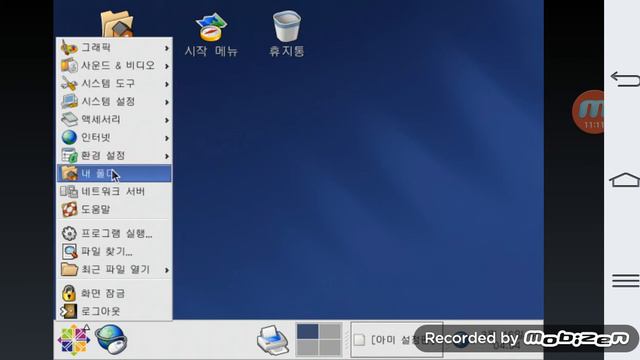
Task: Select 네트워크 서버 menu entry
Action: (x=114, y=191)
